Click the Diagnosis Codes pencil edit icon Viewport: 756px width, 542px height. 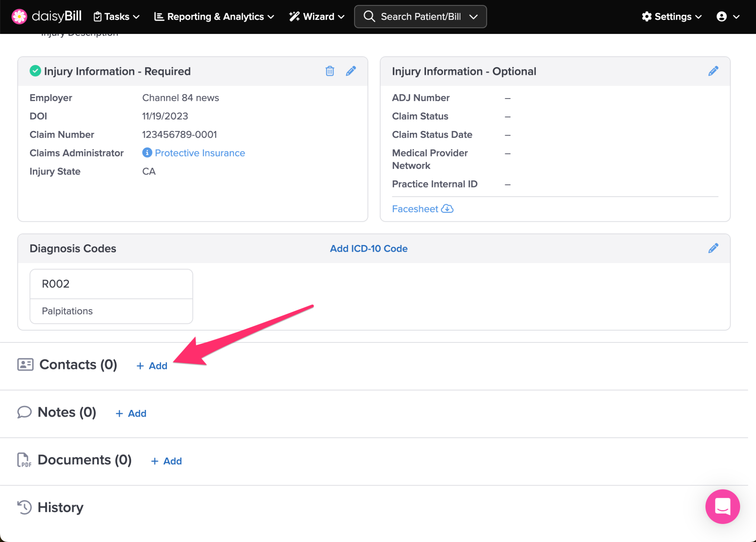tap(713, 248)
